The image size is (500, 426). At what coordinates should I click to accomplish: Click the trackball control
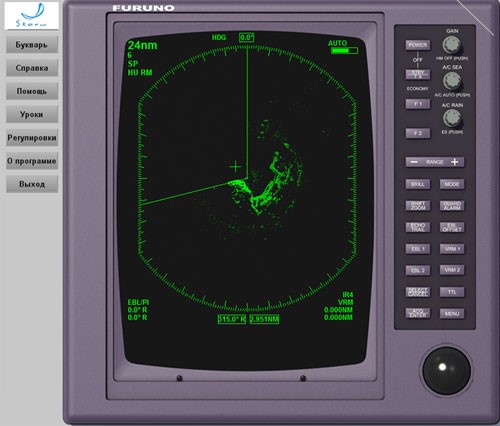[446, 371]
